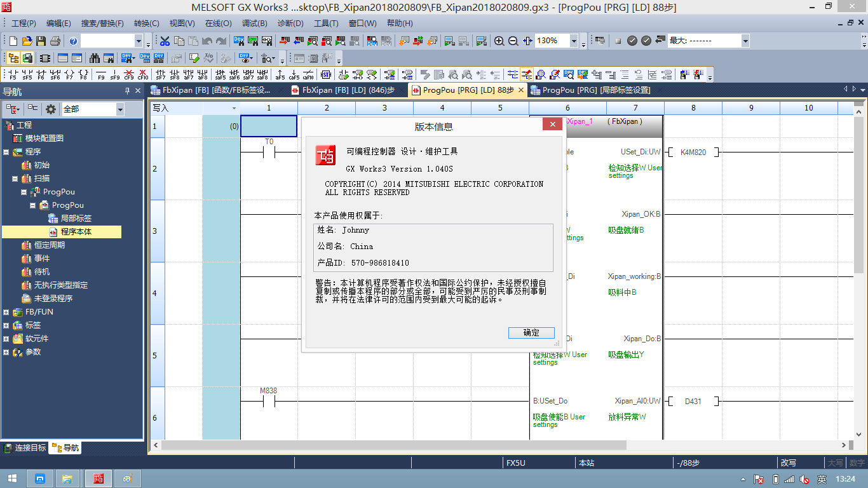
Task: Click the Save project icon
Action: [x=41, y=41]
